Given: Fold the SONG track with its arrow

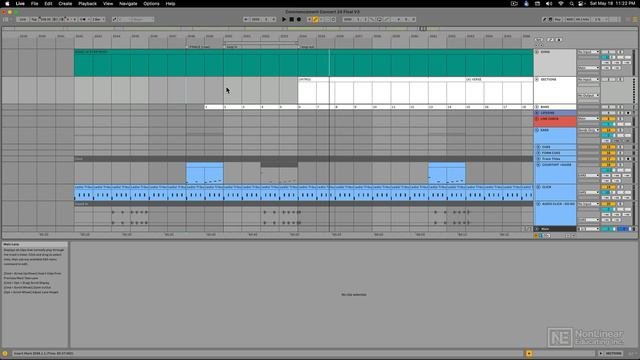Looking at the screenshot, I should [x=537, y=52].
